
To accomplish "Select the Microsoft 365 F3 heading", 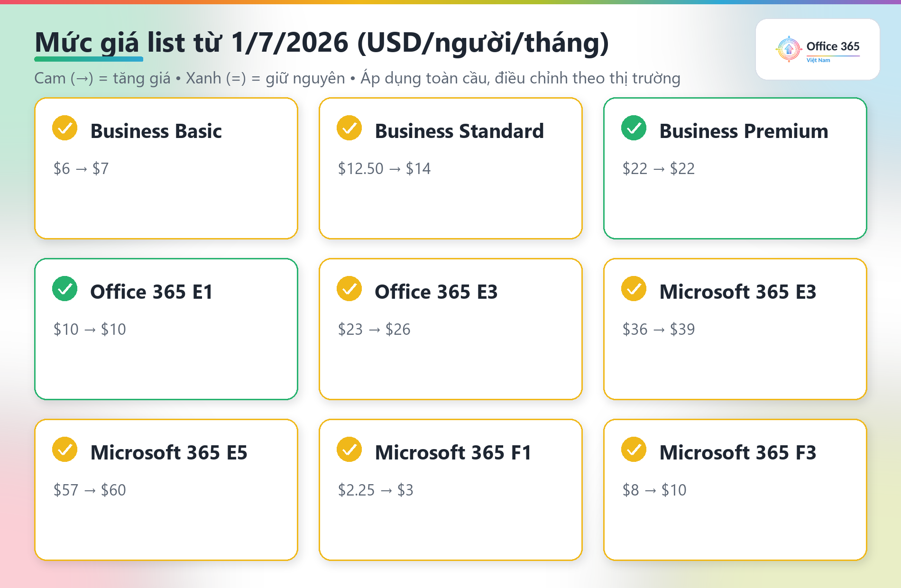I will [x=738, y=452].
